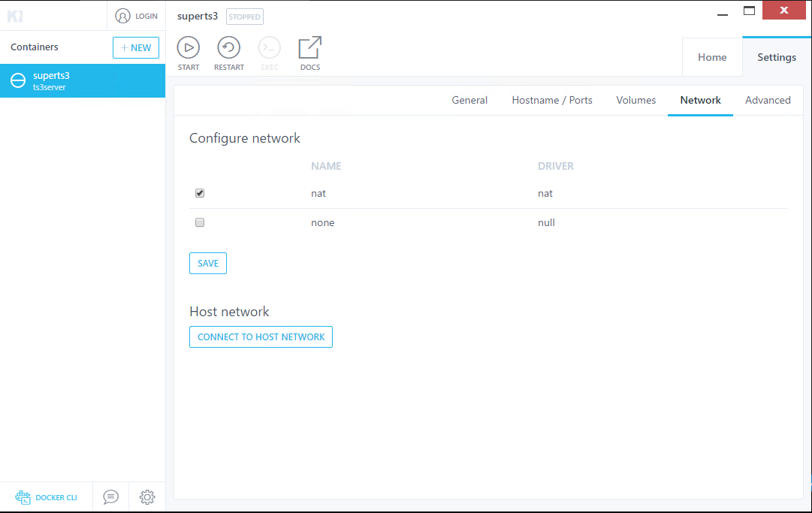Click the nat driver cell

click(x=545, y=194)
